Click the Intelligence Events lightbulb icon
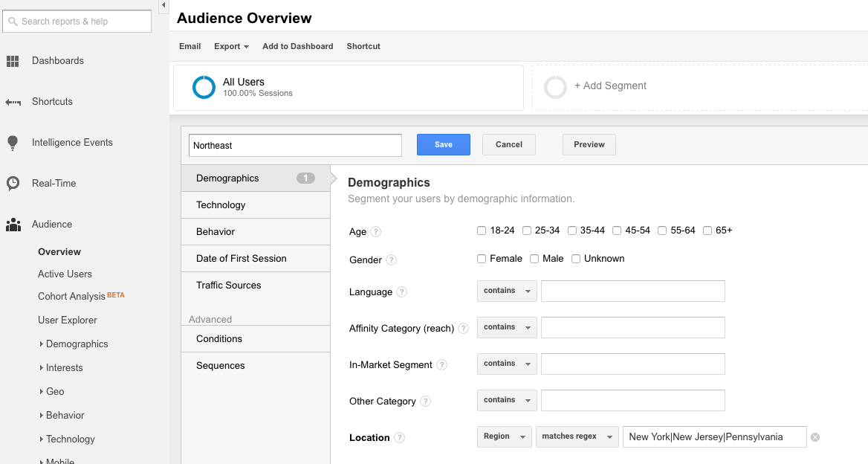The height and width of the screenshot is (464, 868). point(13,143)
